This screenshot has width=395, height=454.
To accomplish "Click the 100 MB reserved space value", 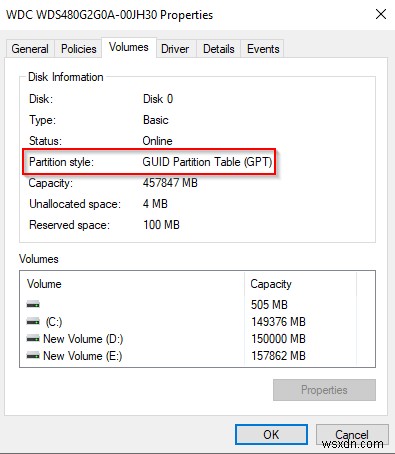I will pyautogui.click(x=161, y=225).
